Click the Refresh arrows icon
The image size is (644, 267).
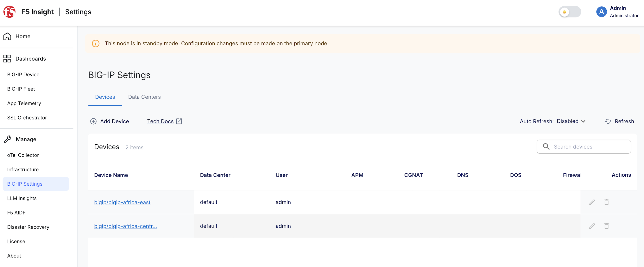click(608, 121)
